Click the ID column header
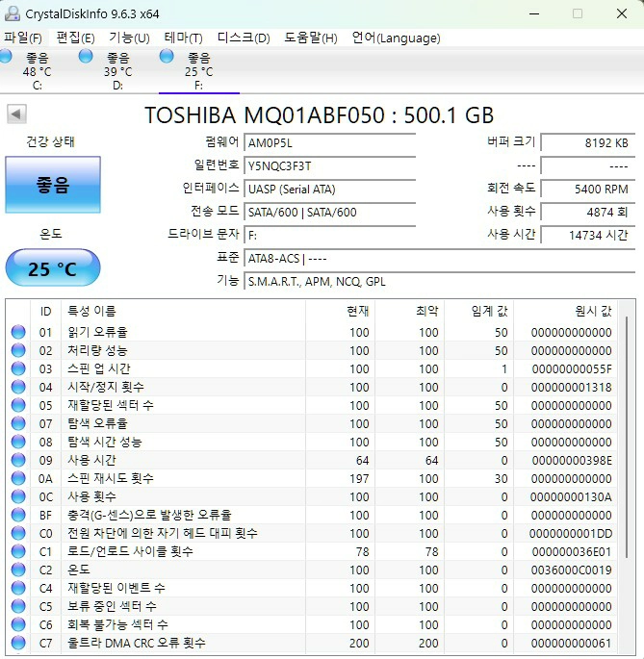The height and width of the screenshot is (659, 644). tap(45, 312)
